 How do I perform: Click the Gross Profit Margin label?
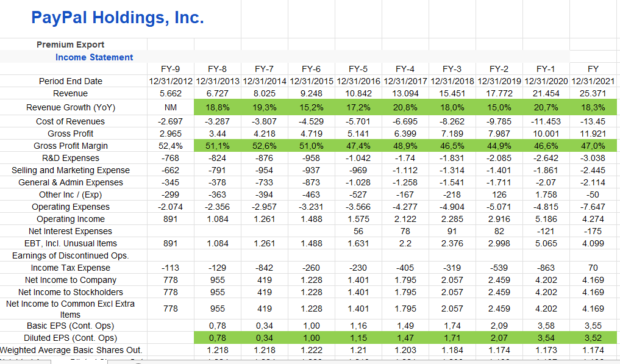point(70,146)
